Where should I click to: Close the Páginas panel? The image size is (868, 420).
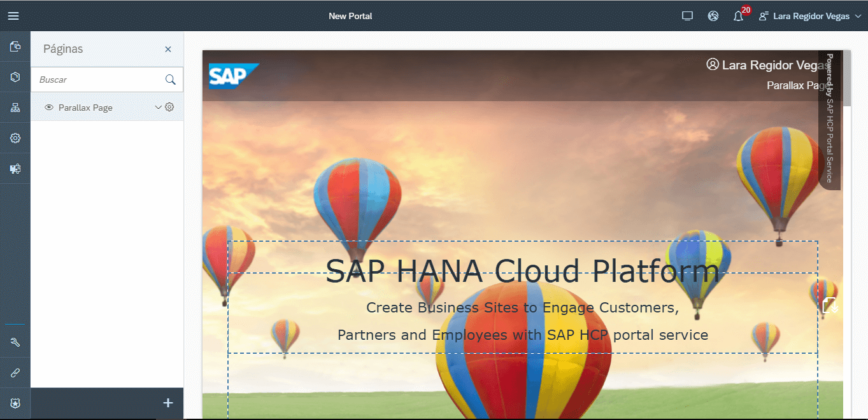point(168,49)
